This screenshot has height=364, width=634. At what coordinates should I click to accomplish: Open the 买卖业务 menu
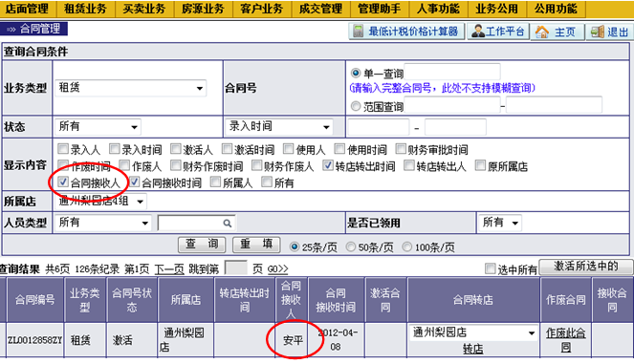(144, 9)
